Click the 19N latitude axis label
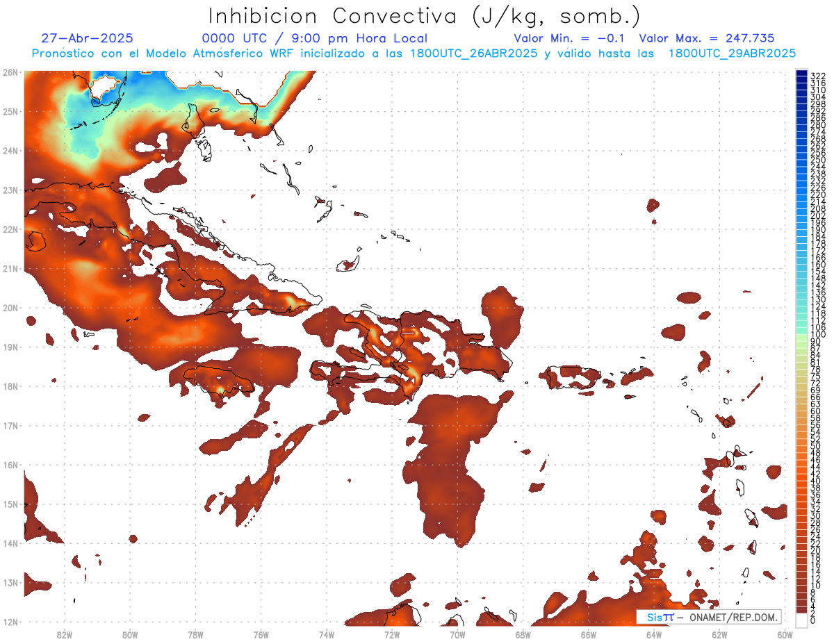The image size is (834, 644). 10,347
